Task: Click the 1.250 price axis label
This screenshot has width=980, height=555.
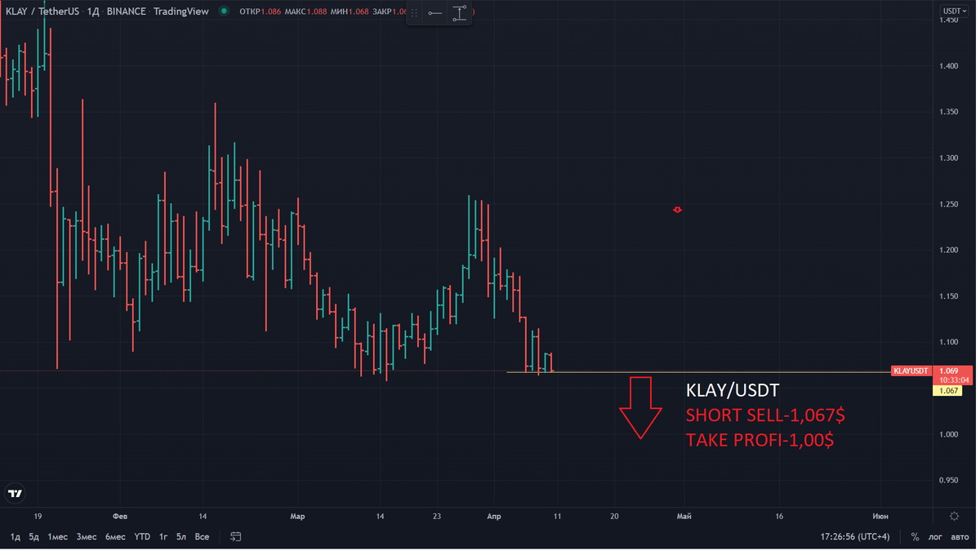Action: [947, 204]
